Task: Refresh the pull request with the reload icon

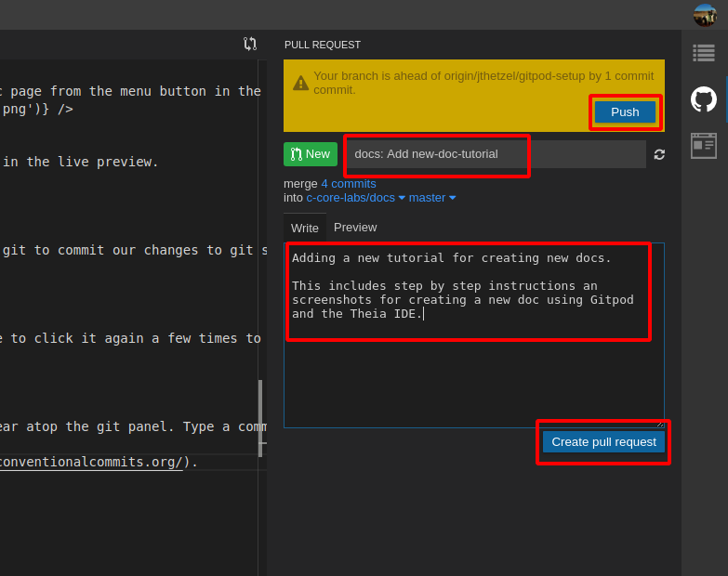Action: click(x=659, y=154)
